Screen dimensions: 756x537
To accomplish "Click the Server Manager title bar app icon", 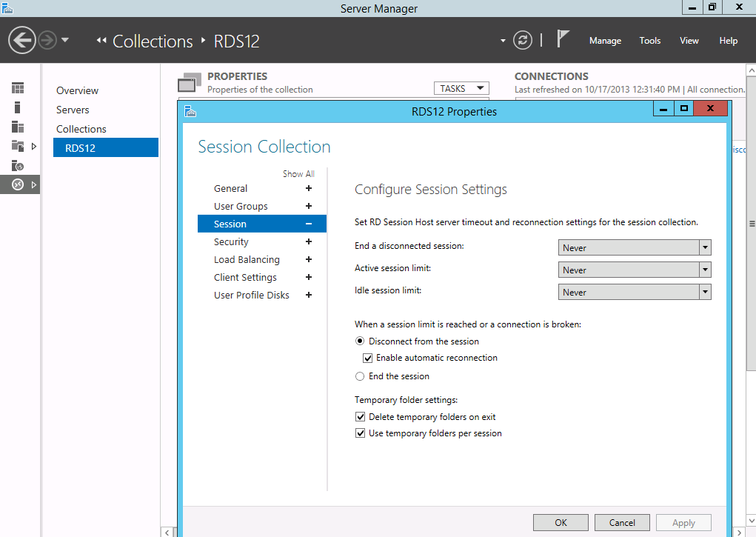I will tap(7, 7).
